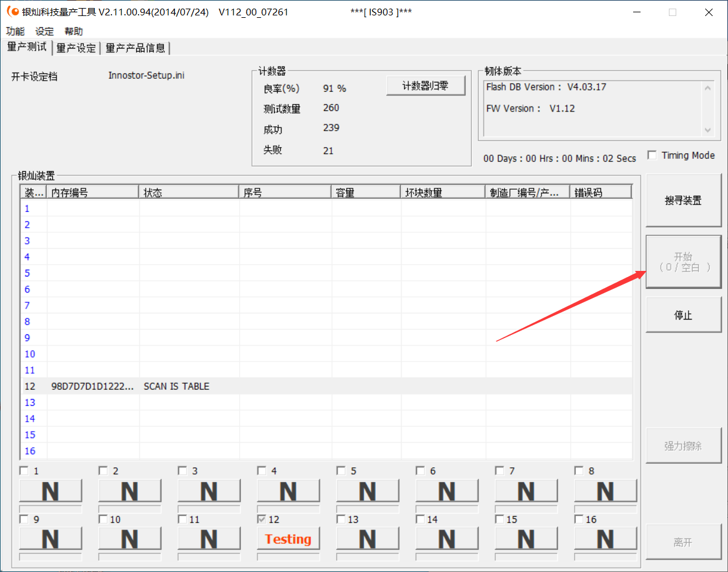Click the 内存编号 column header
The width and height of the screenshot is (728, 572).
point(92,191)
